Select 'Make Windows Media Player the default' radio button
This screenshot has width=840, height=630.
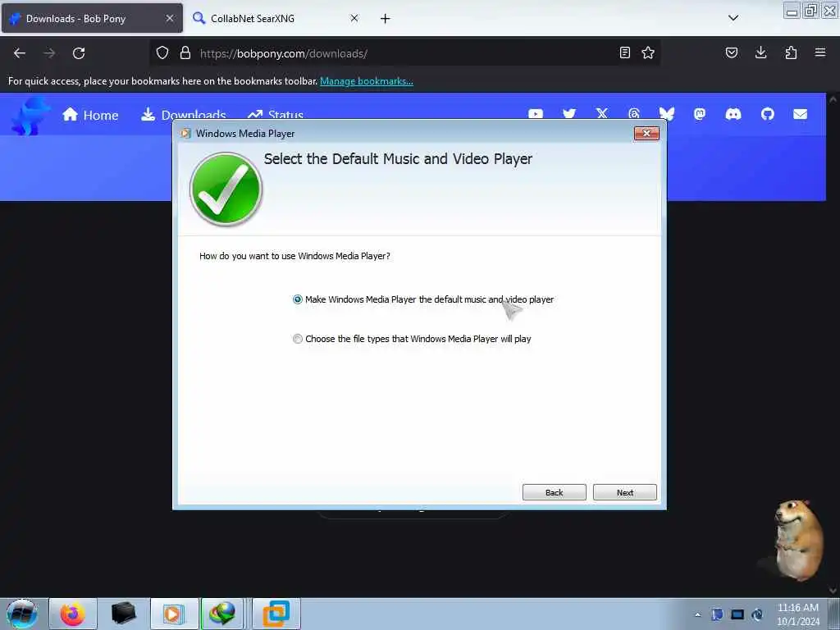coord(297,299)
